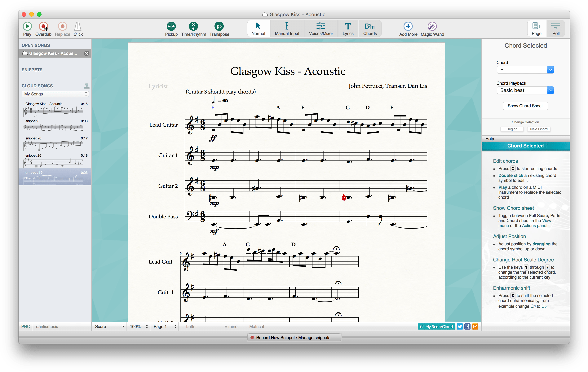The image size is (588, 372).
Task: Click the Next Chord button
Action: point(538,129)
